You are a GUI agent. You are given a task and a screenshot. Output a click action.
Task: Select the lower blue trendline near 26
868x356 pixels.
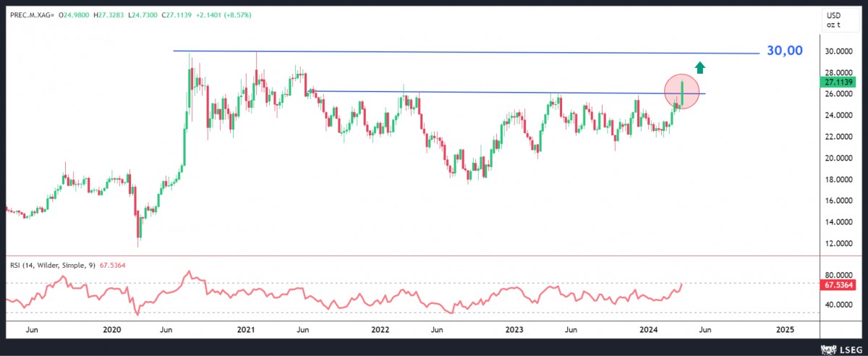tap(506, 93)
